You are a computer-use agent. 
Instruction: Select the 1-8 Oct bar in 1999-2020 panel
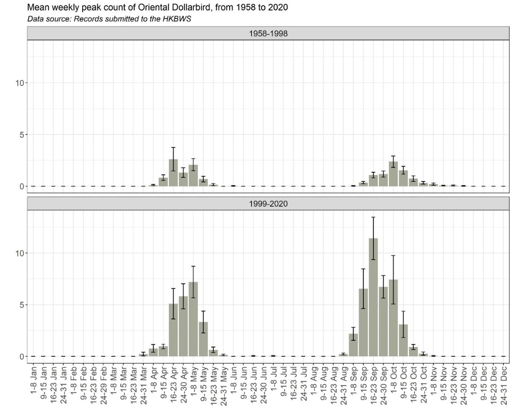[393, 318]
